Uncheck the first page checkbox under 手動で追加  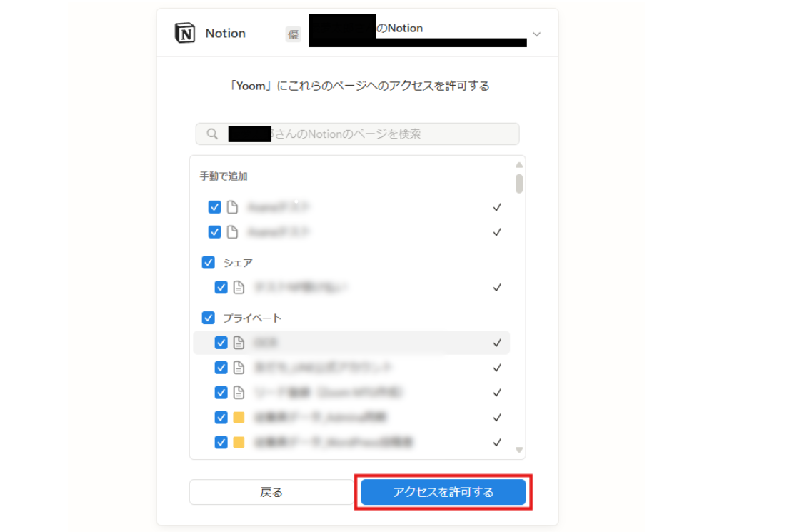pos(215,207)
